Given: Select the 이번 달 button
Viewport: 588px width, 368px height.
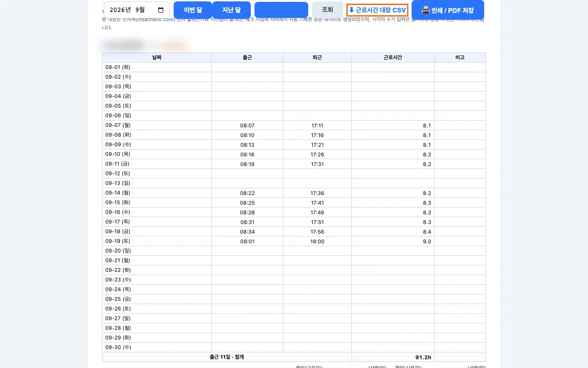Looking at the screenshot, I should pos(193,10).
